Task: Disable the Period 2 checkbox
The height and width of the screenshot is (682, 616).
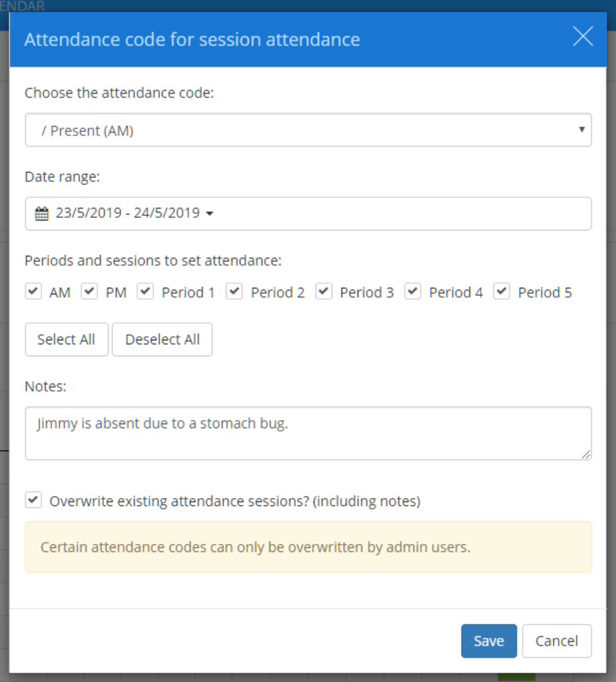Action: (234, 291)
